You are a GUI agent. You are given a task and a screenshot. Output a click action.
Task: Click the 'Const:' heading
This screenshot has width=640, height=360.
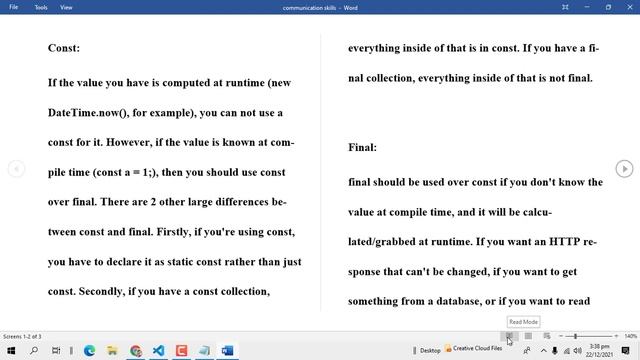pos(64,48)
